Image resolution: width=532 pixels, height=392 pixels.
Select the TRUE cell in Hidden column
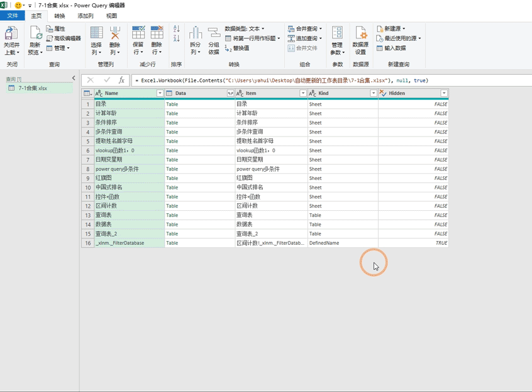[x=413, y=243]
